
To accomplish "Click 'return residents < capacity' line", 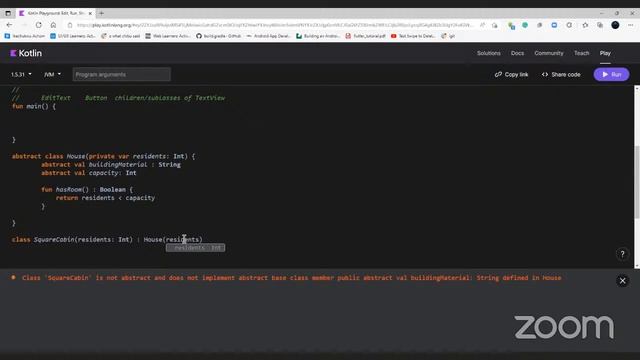I will (105, 198).
